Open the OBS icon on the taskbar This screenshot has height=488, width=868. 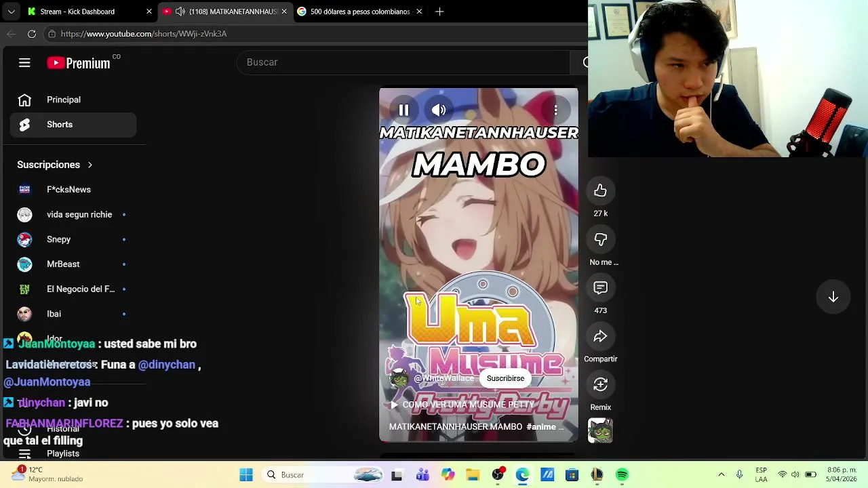[x=498, y=475]
